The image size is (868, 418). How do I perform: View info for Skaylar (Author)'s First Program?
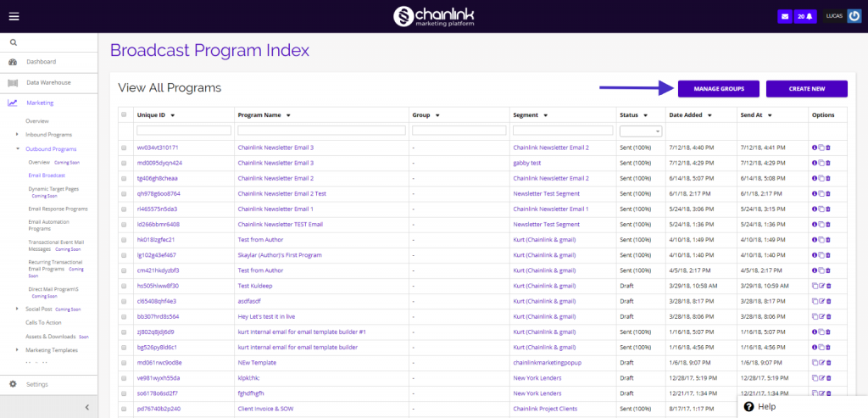[x=815, y=255]
